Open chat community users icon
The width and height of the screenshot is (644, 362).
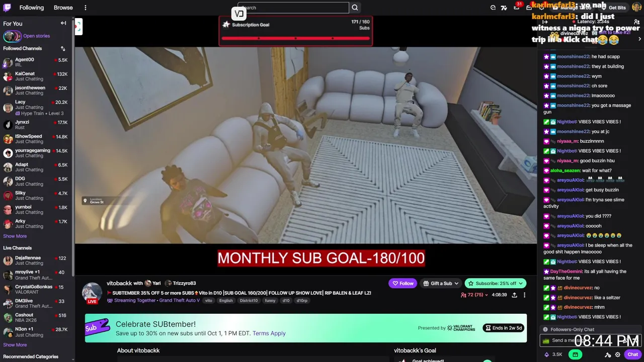[636, 22]
